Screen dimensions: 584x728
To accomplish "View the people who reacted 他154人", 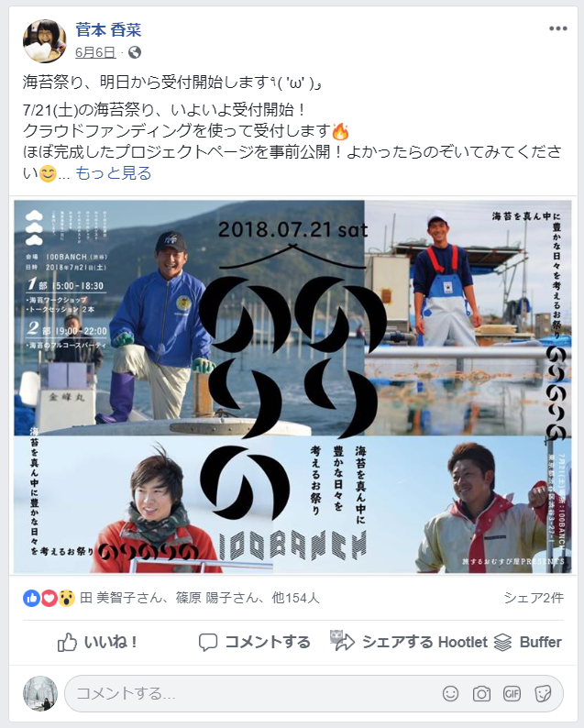I will click(296, 598).
